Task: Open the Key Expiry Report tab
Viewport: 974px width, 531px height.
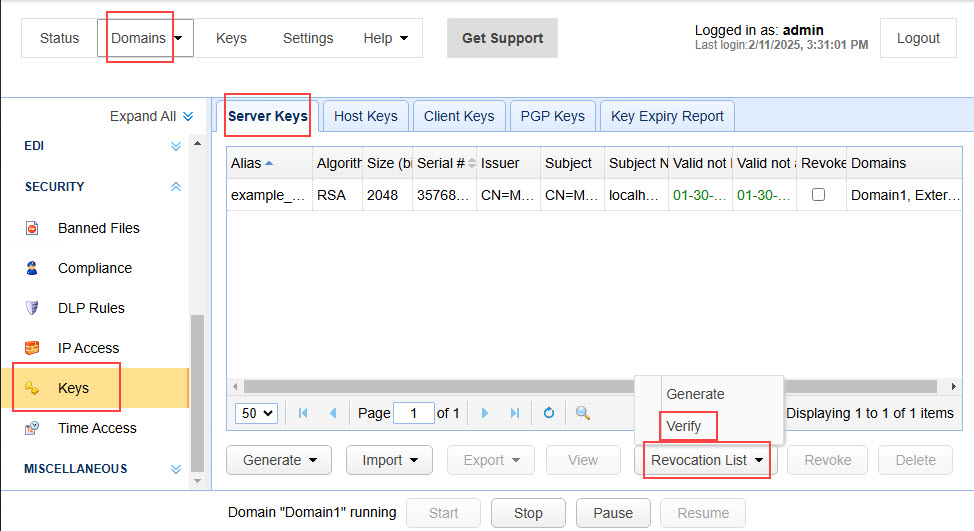Action: [x=667, y=116]
